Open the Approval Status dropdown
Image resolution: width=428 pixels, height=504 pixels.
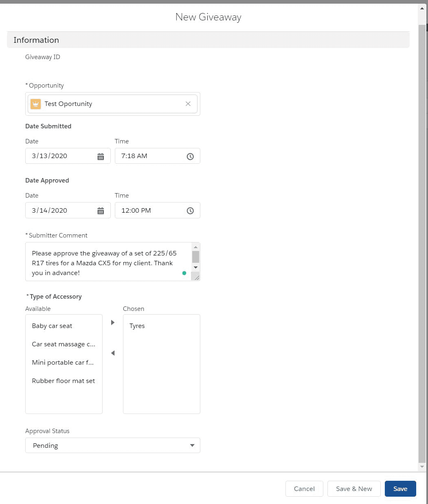pos(113,445)
